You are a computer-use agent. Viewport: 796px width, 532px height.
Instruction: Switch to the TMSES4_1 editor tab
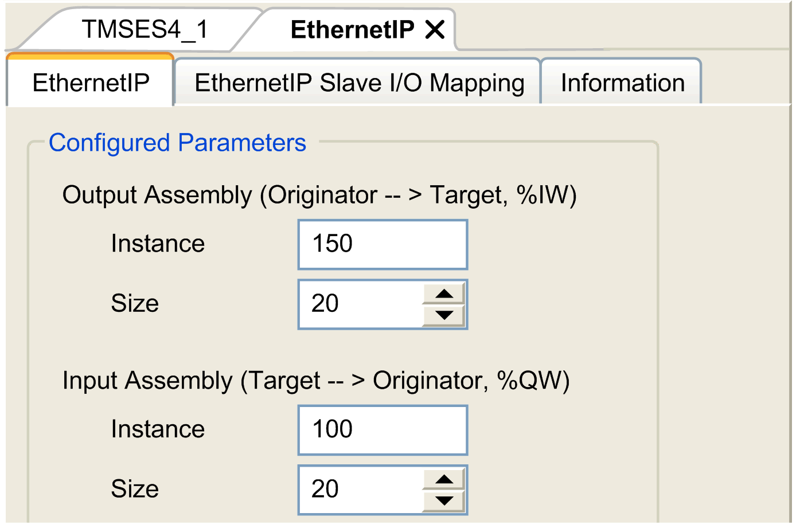coord(145,29)
